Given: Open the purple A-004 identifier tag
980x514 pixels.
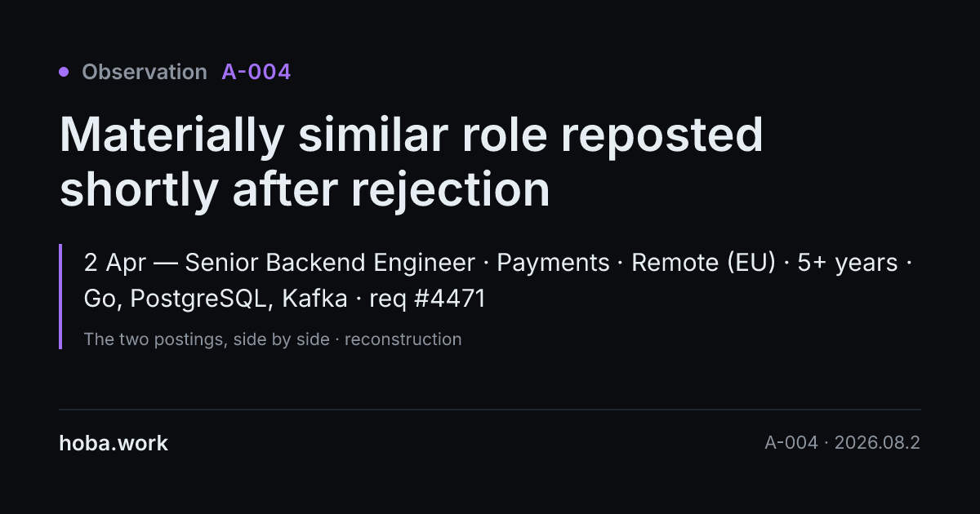Looking at the screenshot, I should coord(256,72).
